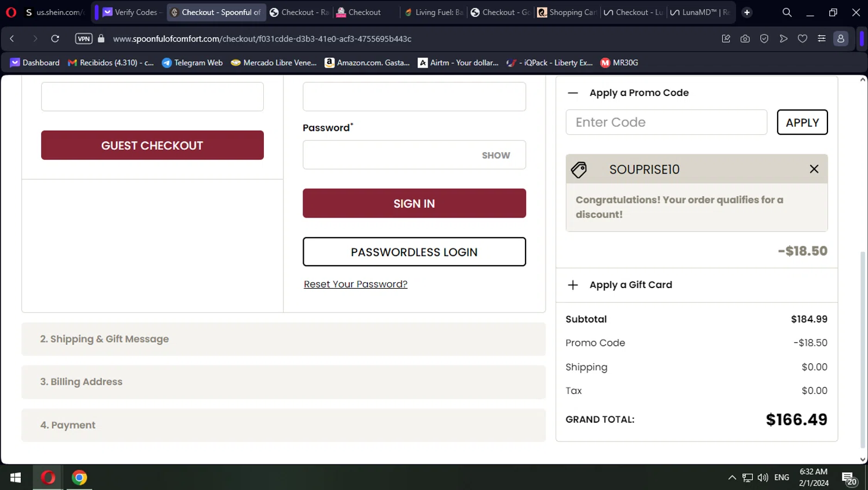Open the notification center icon
Image resolution: width=868 pixels, height=490 pixels.
pyautogui.click(x=849, y=478)
